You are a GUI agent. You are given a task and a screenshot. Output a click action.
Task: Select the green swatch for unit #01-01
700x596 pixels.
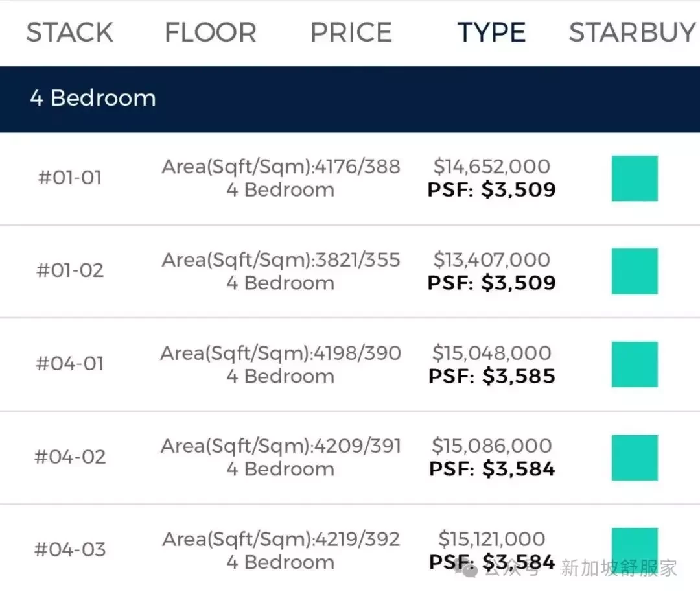tap(635, 178)
